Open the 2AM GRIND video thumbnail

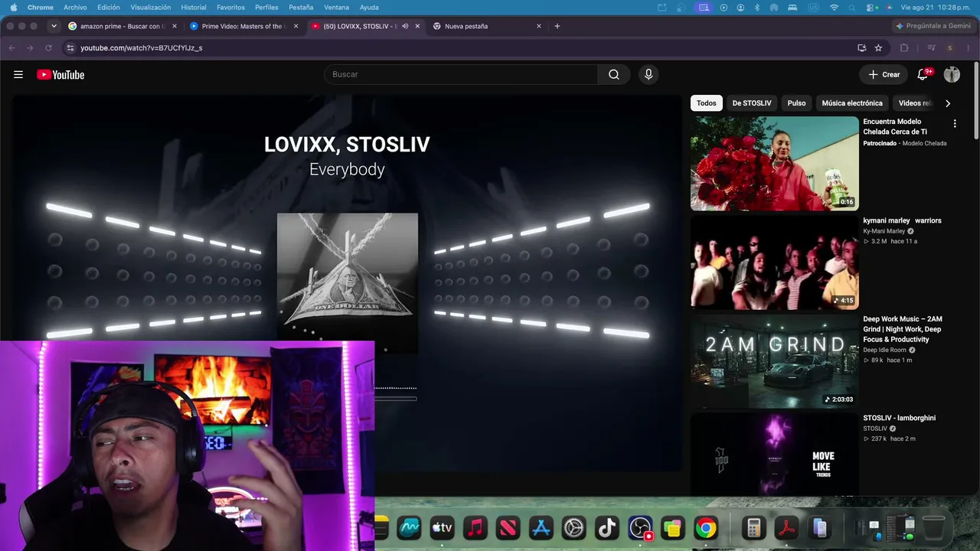click(x=775, y=361)
